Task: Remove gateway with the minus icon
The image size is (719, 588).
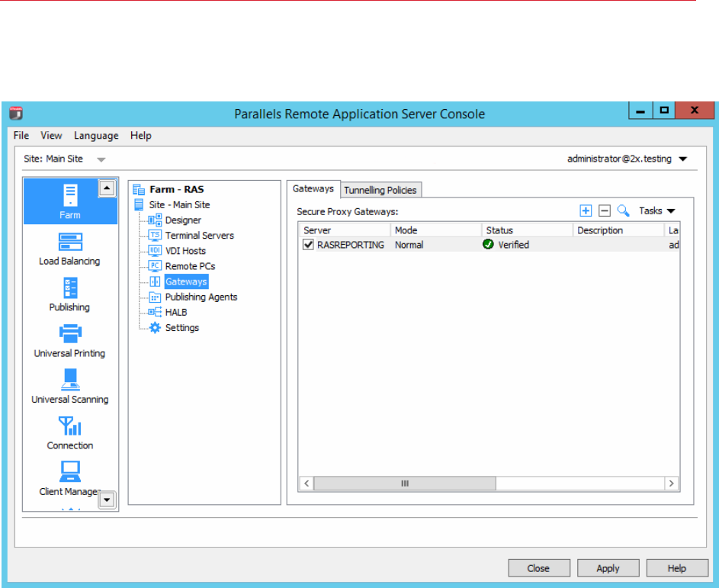Action: (605, 210)
